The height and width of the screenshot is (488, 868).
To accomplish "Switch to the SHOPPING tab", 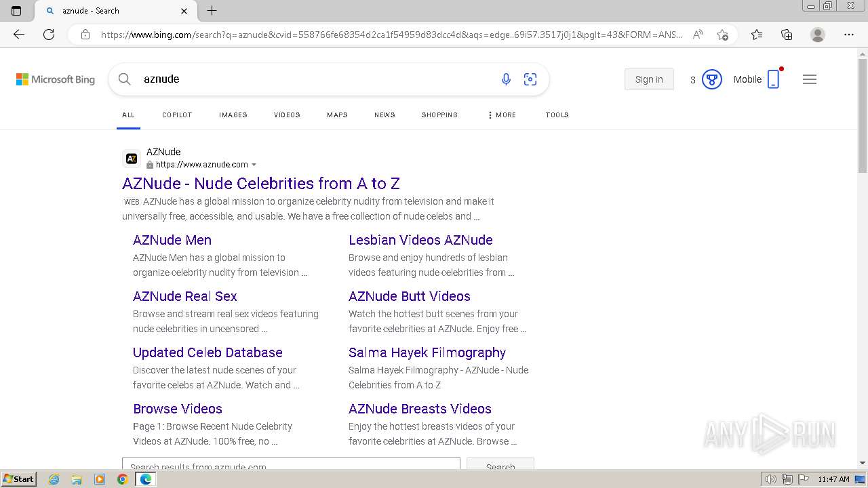I will [x=439, y=115].
